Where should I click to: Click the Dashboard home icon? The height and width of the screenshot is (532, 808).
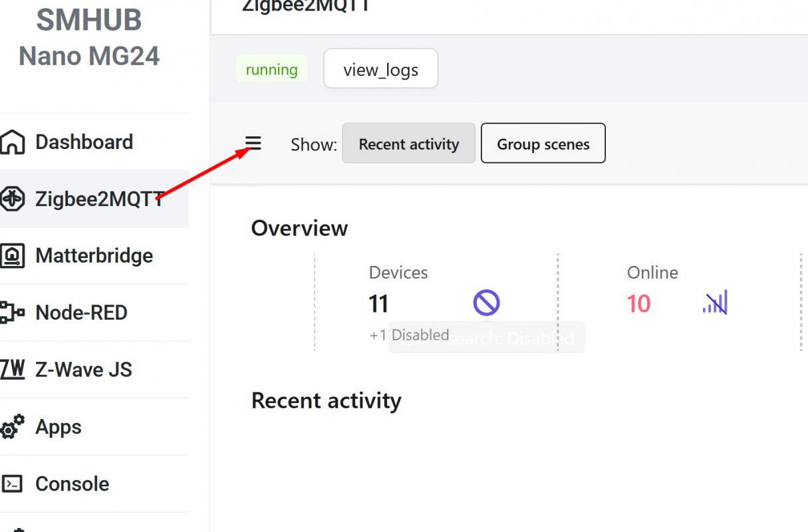point(12,142)
